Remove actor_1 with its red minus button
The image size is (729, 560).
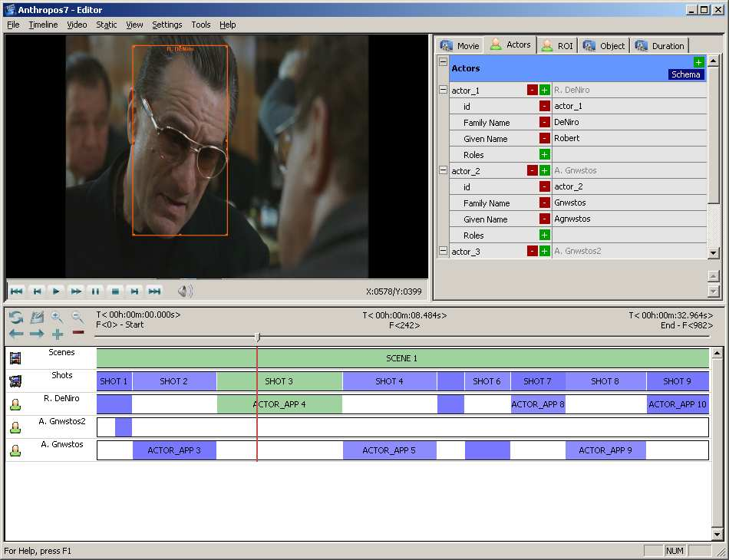coord(533,91)
